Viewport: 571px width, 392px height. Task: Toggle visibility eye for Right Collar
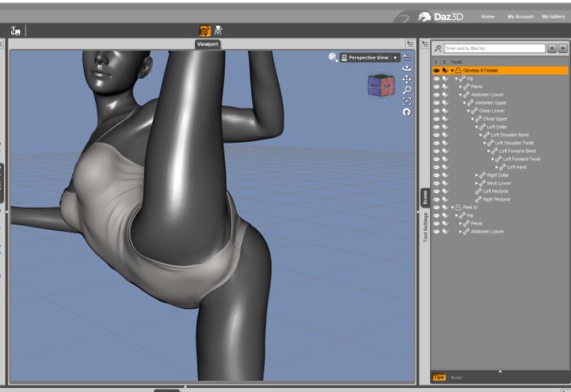[x=437, y=175]
